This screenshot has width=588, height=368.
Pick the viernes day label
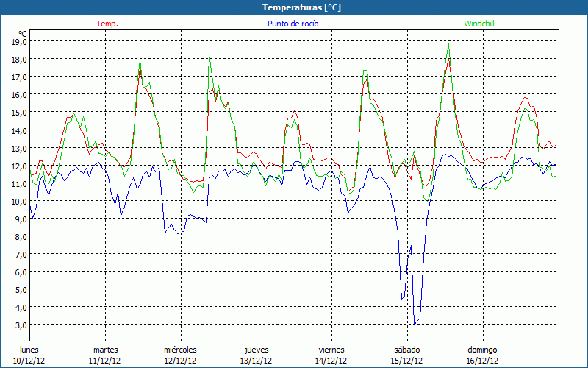pos(331,350)
